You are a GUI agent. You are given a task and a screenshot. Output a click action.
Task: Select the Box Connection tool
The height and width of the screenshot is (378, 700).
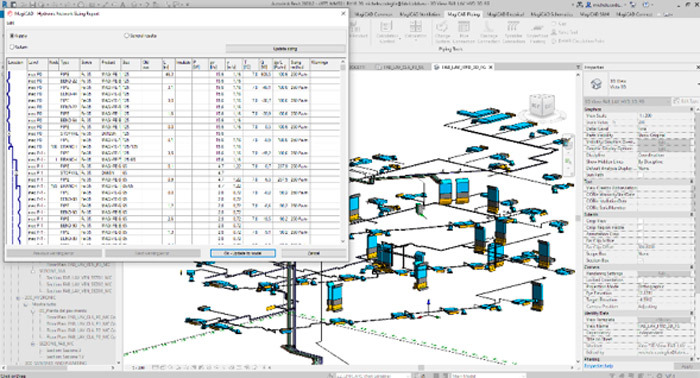(464, 31)
